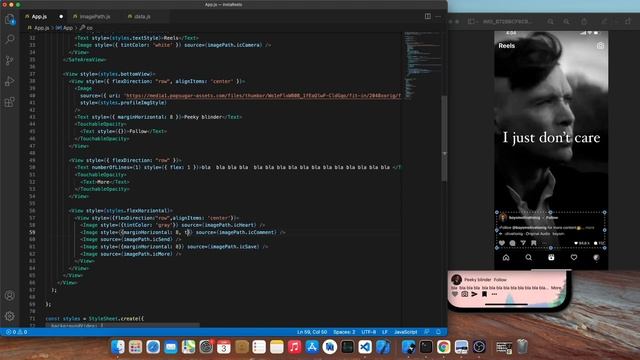Click the App symbol in breadcrumb
This screenshot has width=640, height=360.
(x=67, y=28)
